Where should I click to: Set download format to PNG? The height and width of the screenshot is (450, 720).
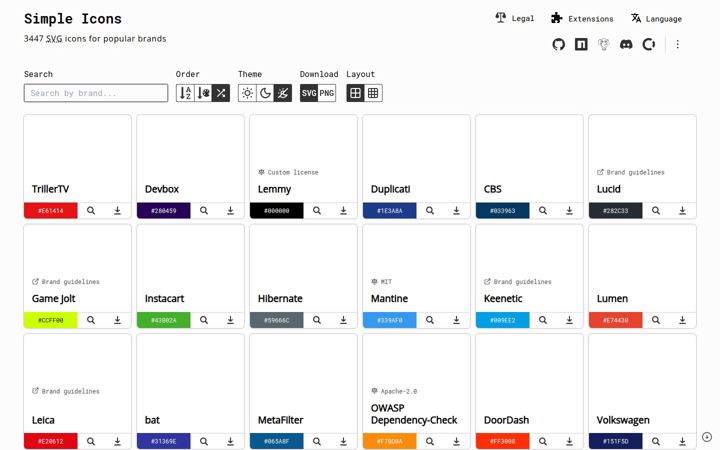click(326, 93)
